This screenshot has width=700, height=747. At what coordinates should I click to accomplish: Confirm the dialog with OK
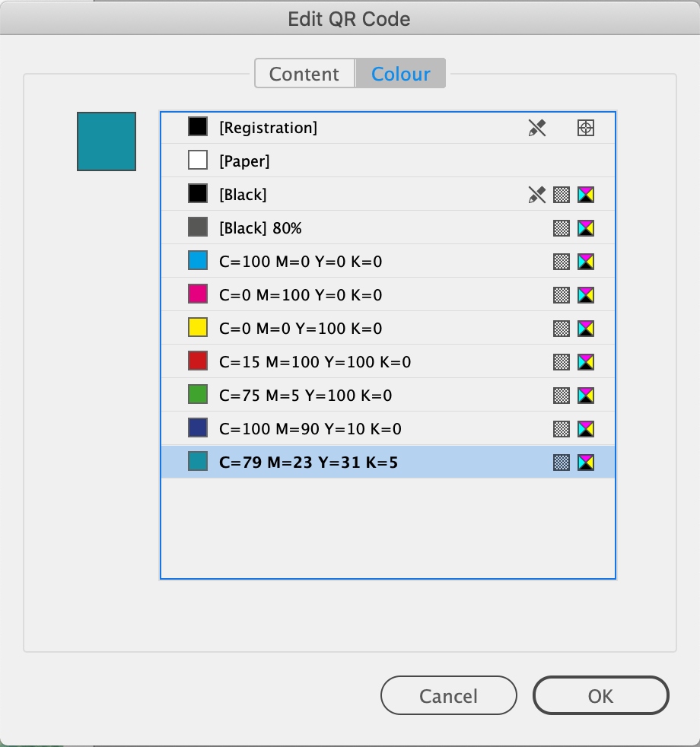click(x=600, y=695)
